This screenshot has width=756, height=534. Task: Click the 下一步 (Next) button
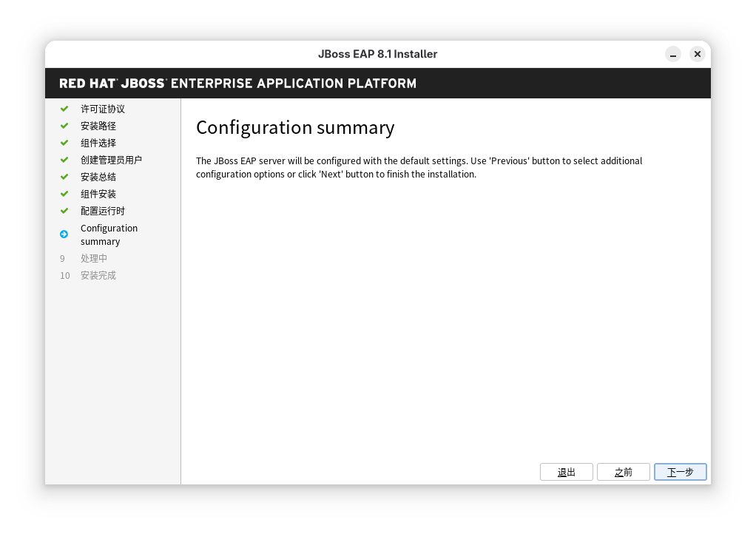680,472
